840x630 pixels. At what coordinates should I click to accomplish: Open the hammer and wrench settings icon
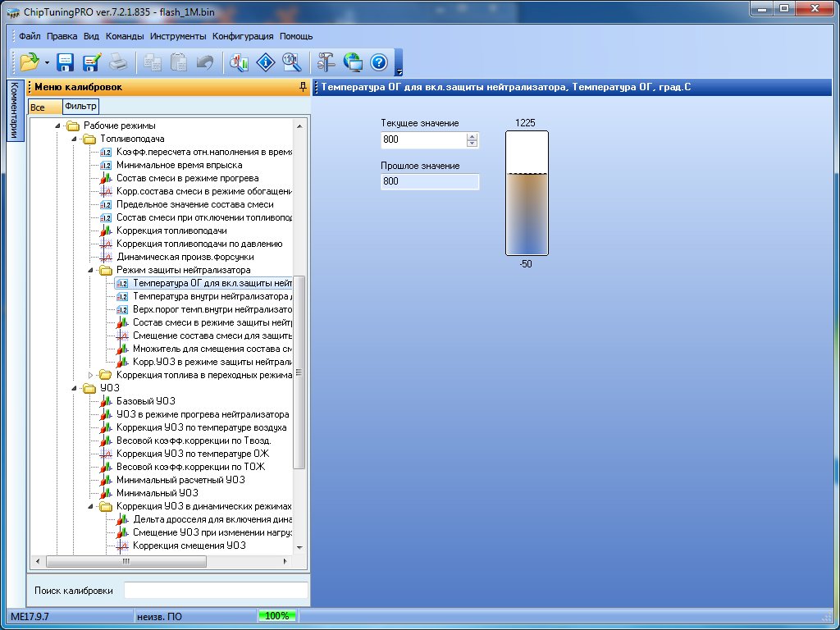click(x=326, y=62)
